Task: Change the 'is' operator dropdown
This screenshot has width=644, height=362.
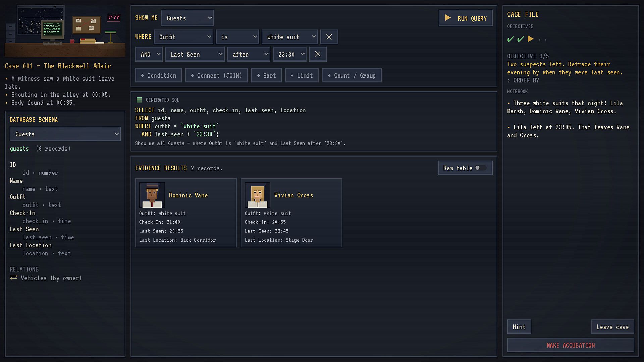Action: click(237, 37)
